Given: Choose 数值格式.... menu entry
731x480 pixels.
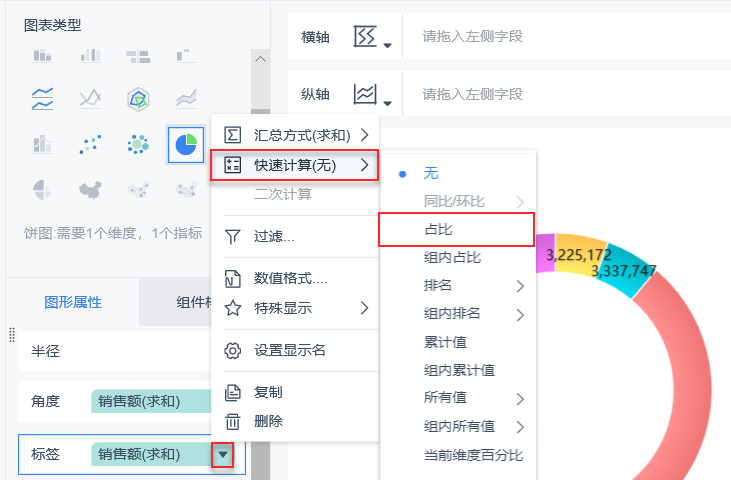Looking at the screenshot, I should tap(295, 278).
